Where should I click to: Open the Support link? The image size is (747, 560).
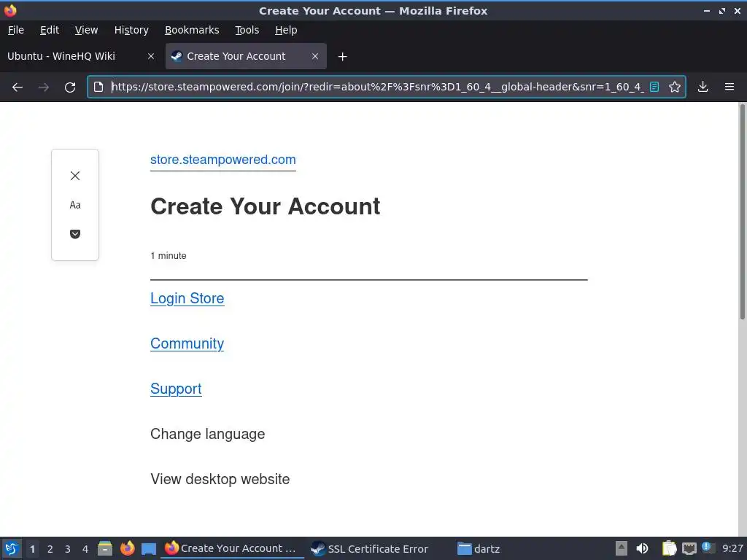click(x=176, y=389)
